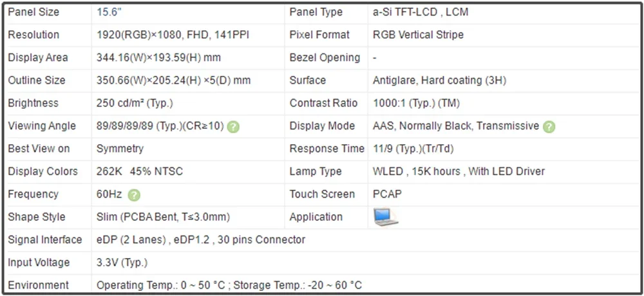The width and height of the screenshot is (644, 296).
Task: Select the Response Time 11/9 value
Action: 413,149
